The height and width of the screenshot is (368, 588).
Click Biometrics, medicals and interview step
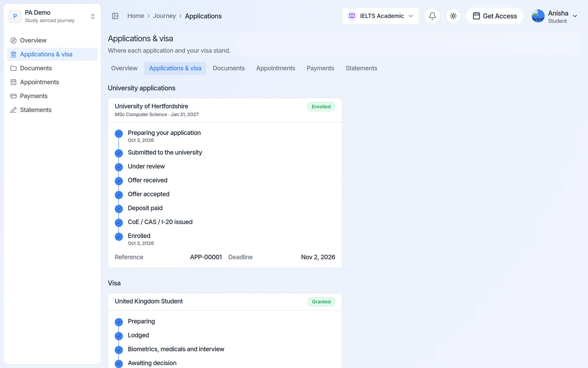pos(176,349)
